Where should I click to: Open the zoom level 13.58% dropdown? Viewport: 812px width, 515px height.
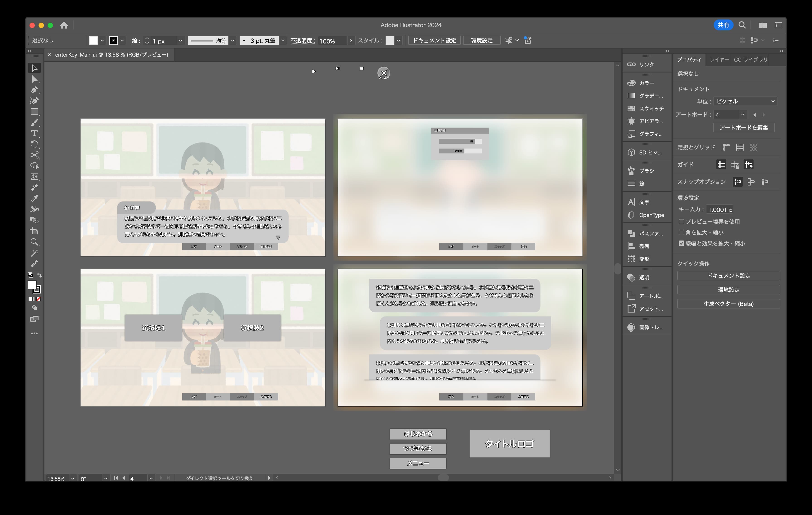click(72, 478)
